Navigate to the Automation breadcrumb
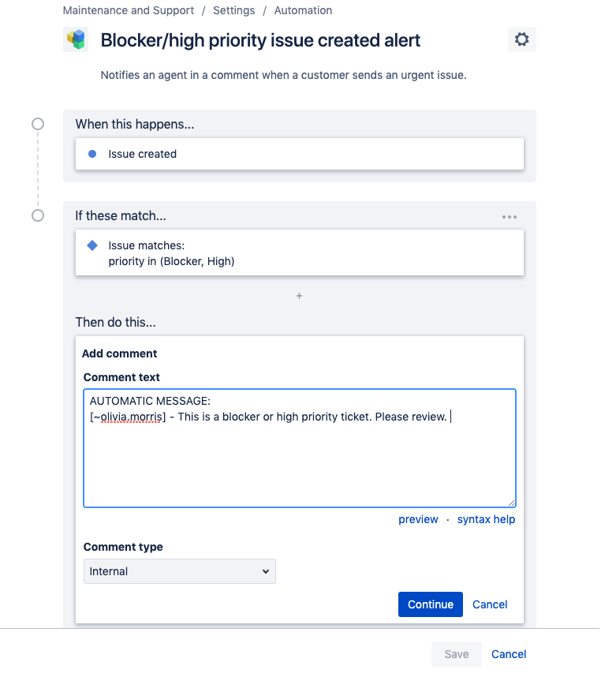 (303, 10)
